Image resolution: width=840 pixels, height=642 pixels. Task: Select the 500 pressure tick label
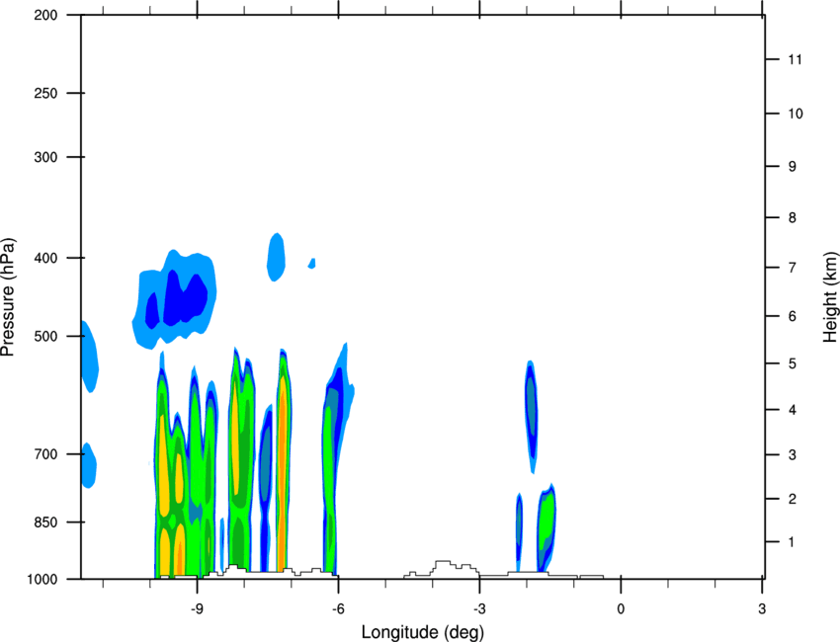[45, 336]
